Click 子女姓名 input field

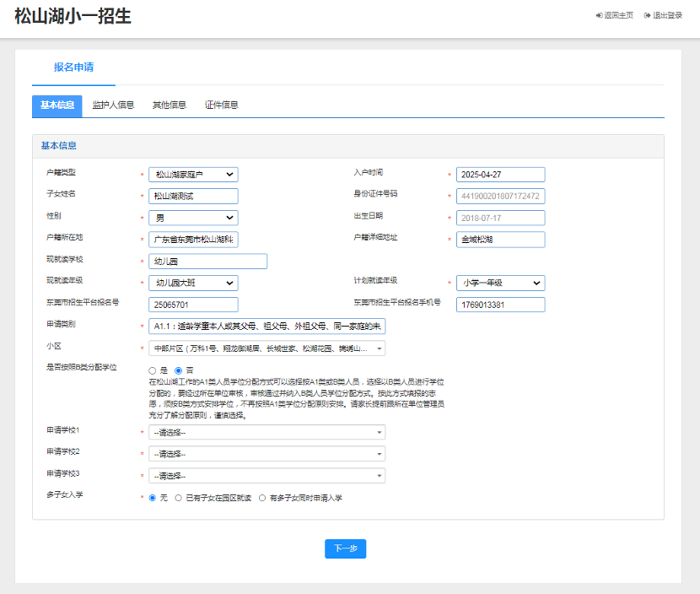tap(193, 196)
